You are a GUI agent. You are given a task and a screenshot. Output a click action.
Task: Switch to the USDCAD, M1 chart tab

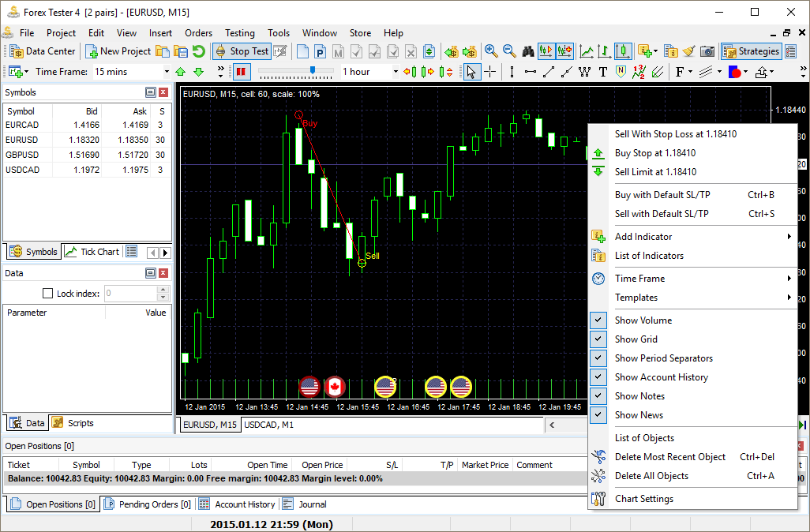pyautogui.click(x=268, y=425)
